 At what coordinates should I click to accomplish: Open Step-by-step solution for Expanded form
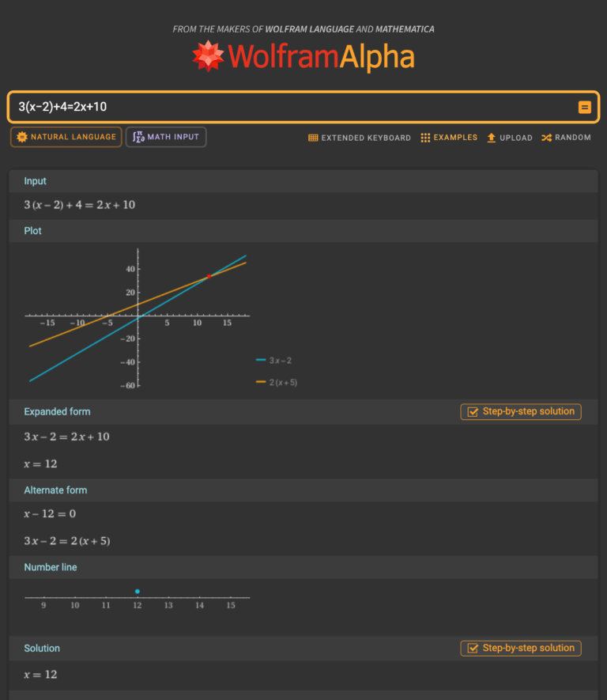[520, 411]
